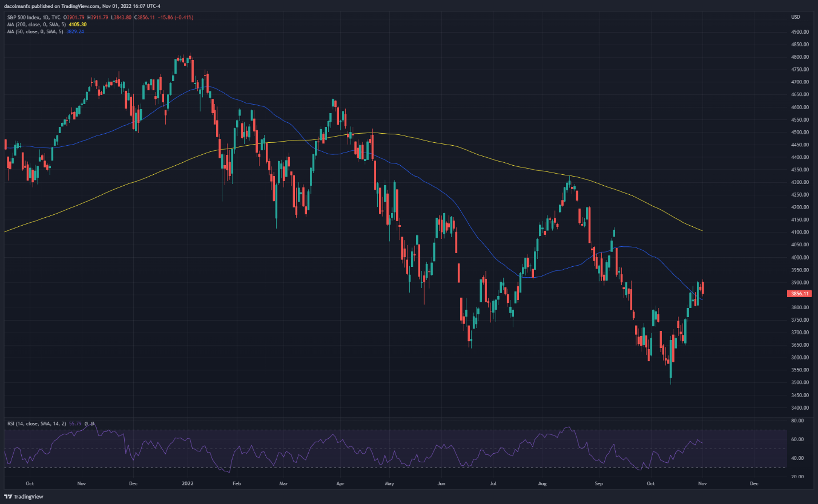Image resolution: width=818 pixels, height=504 pixels.
Task: Click the 40.00 RSI axis label
Action: tap(797, 458)
